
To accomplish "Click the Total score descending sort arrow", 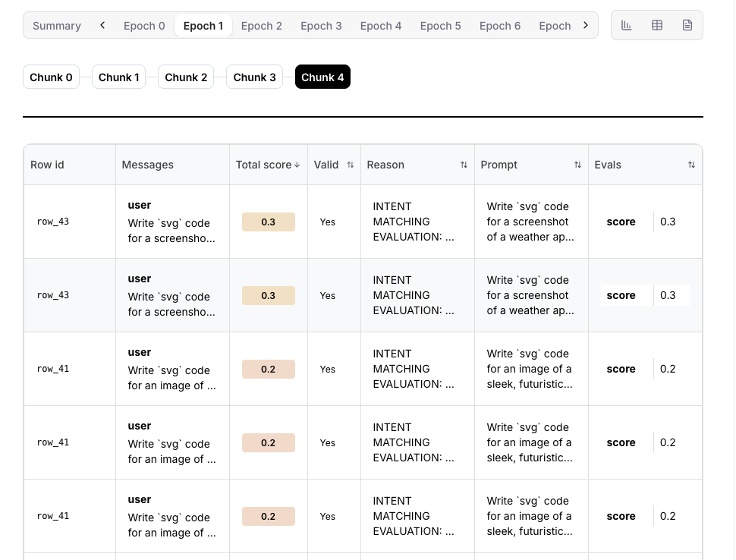I will (x=298, y=164).
